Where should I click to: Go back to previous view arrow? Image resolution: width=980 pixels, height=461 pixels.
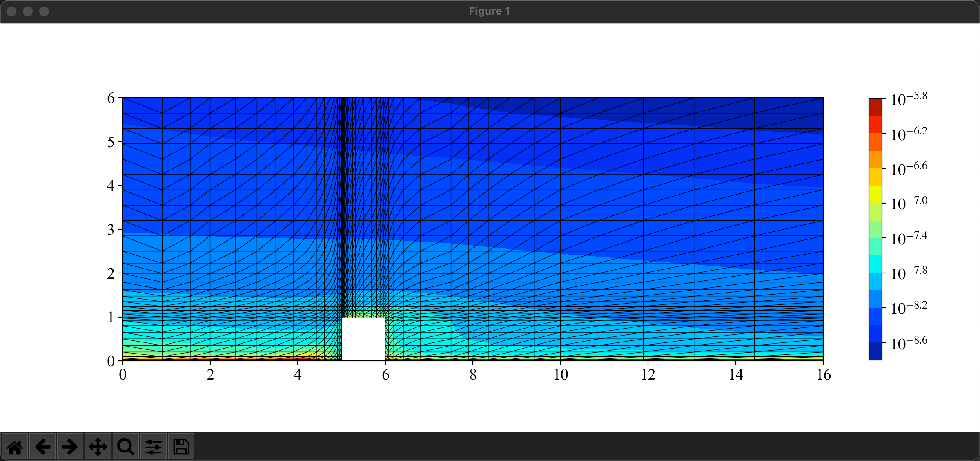42,447
